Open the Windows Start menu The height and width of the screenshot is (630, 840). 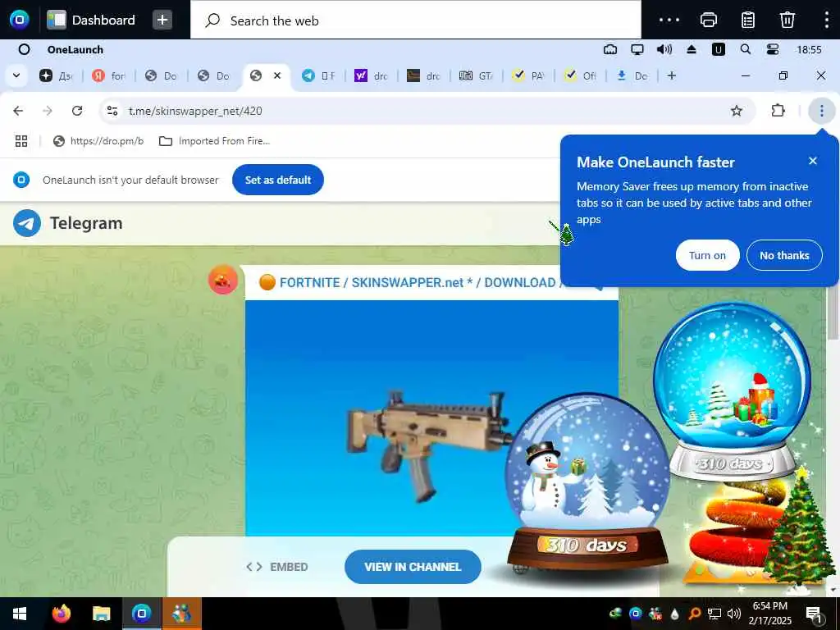(x=20, y=614)
